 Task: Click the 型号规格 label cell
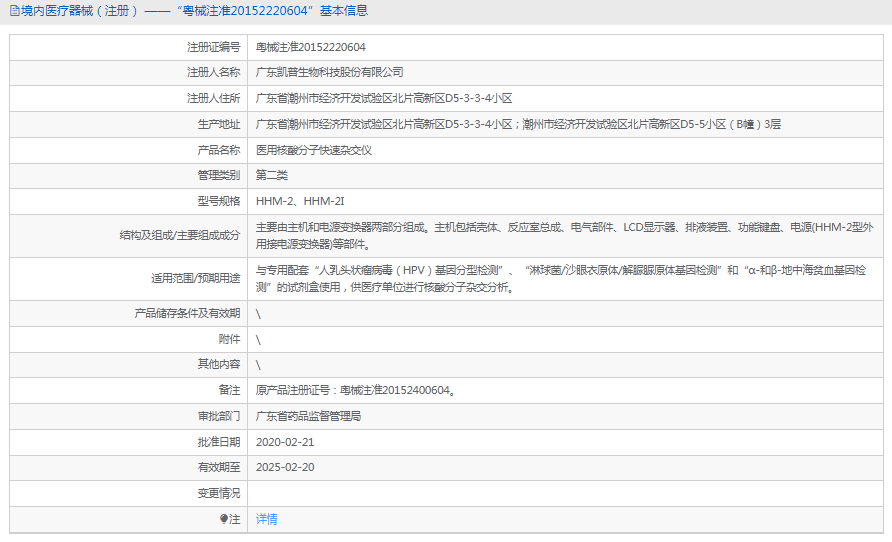tap(218, 201)
